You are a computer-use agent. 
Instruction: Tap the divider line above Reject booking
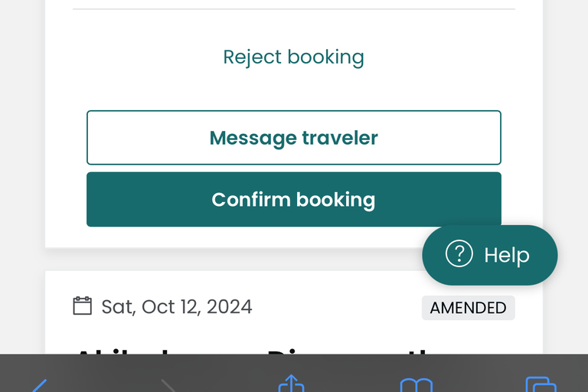tap(293, 9)
